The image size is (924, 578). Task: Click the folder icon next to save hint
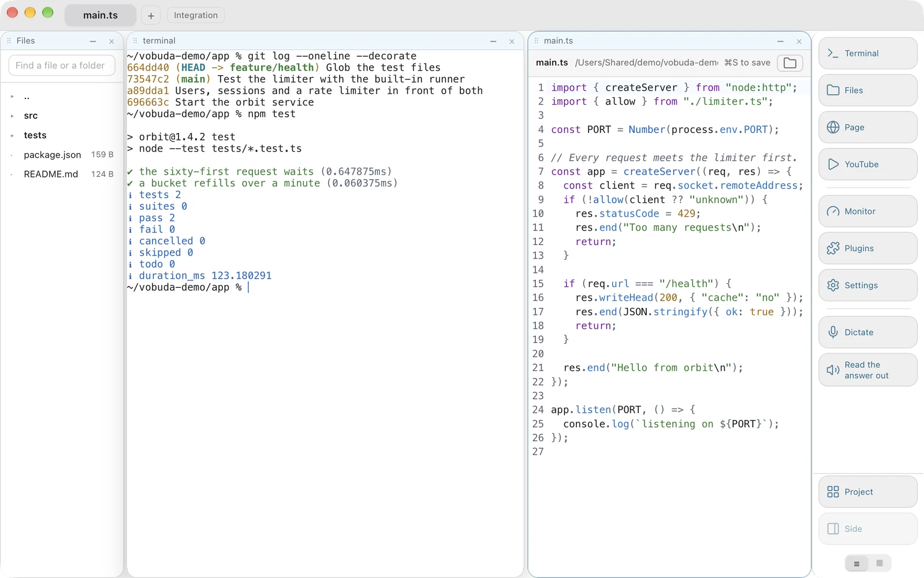[x=790, y=62]
